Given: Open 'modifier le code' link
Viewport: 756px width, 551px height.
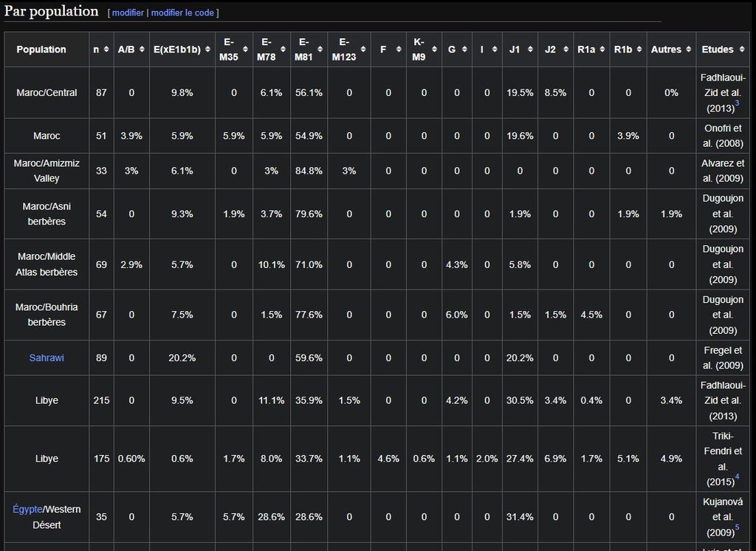Looking at the screenshot, I should point(182,13).
